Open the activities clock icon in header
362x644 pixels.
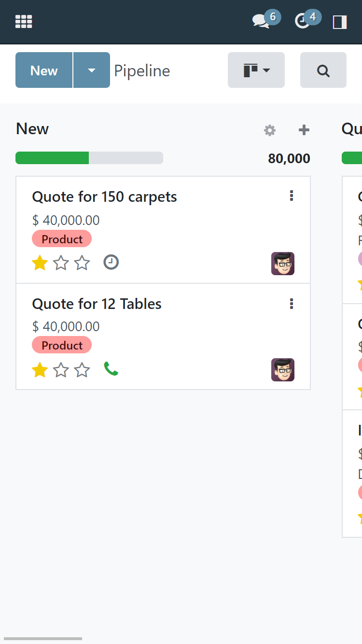[x=303, y=21]
